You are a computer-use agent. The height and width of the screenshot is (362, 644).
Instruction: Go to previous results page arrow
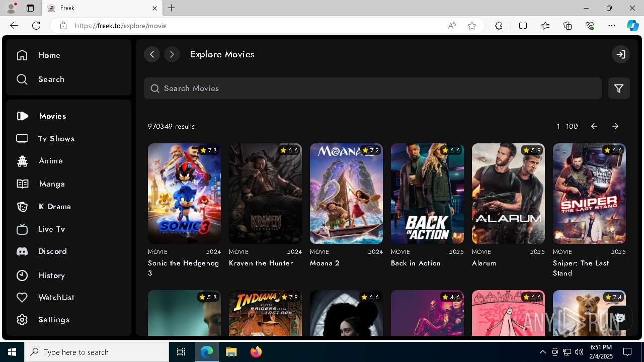pyautogui.click(x=594, y=126)
